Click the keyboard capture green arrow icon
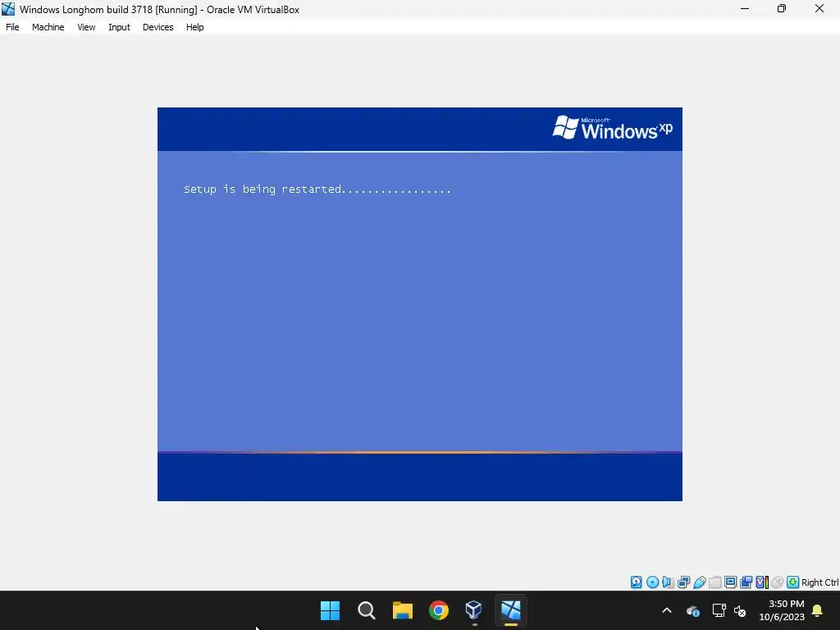Screen dimensions: 840x630 click(x=793, y=582)
